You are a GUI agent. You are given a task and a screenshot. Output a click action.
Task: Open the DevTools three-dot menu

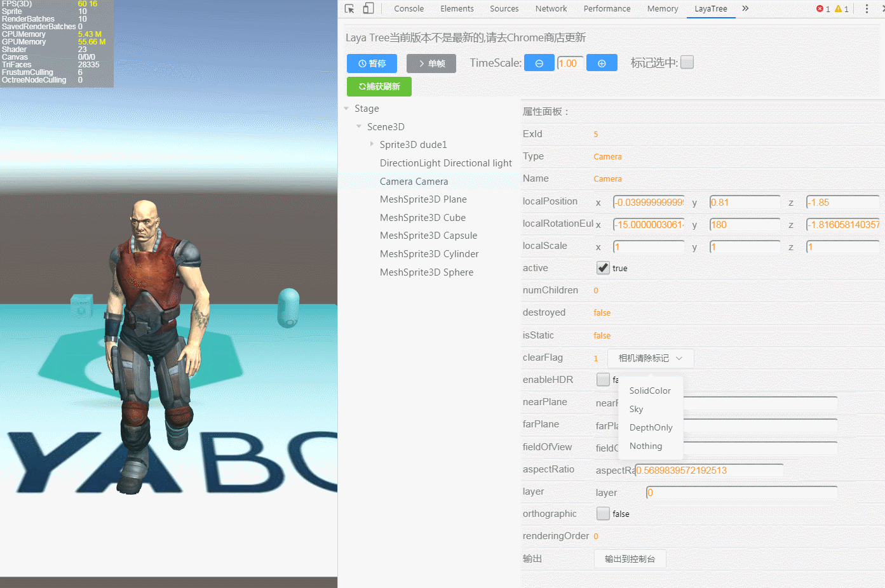[x=867, y=9]
